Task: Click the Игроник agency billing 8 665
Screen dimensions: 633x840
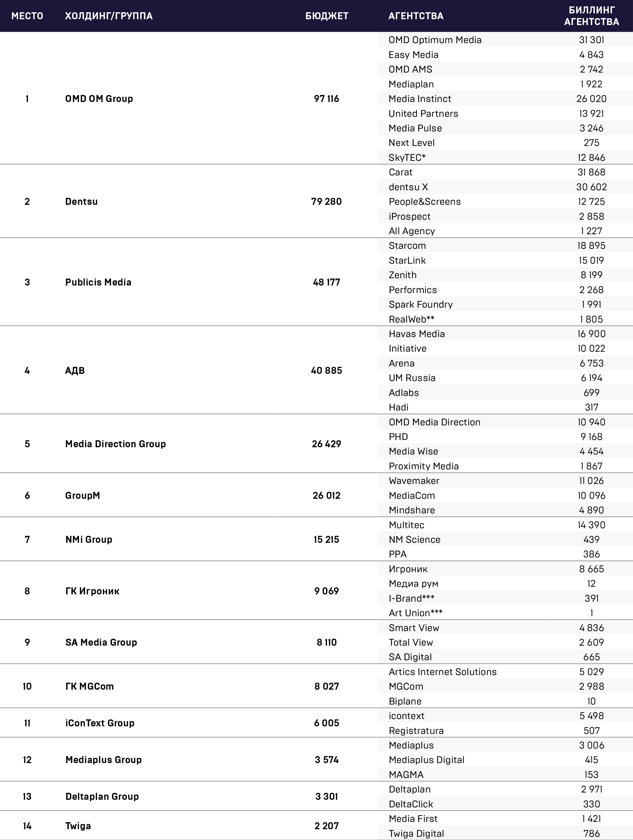Action: tap(592, 569)
